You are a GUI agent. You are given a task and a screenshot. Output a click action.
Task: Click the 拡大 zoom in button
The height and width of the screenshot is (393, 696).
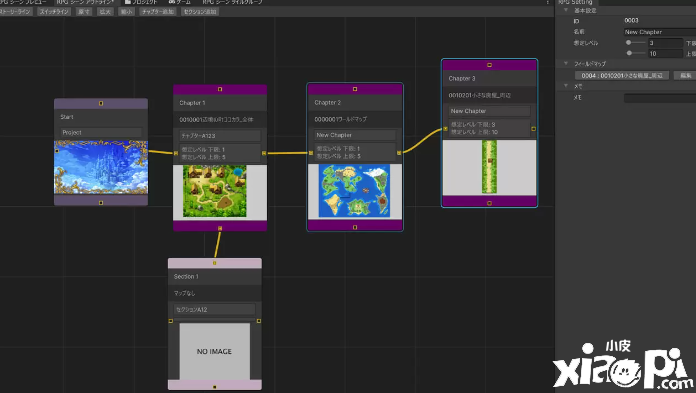coord(105,12)
